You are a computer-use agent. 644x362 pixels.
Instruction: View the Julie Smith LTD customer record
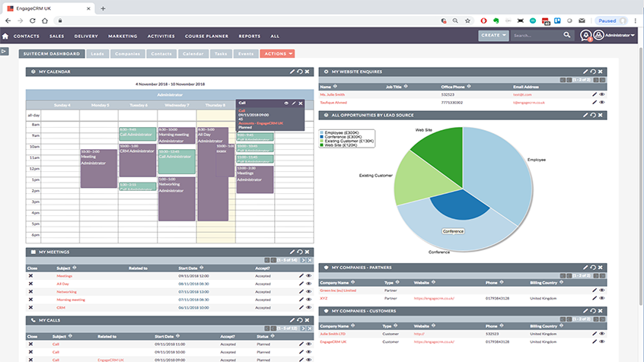click(x=602, y=334)
